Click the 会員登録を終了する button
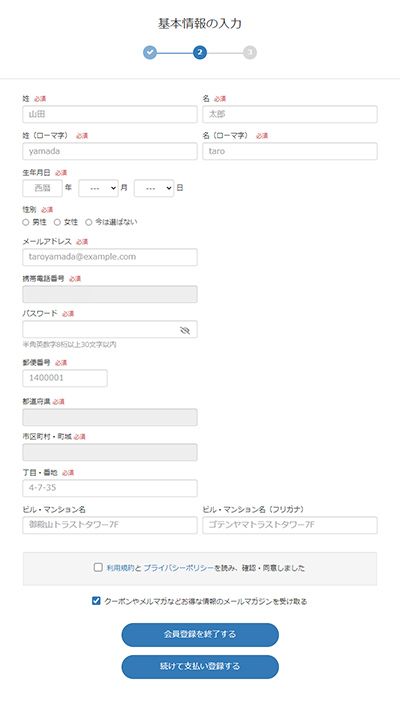Screen dimensions: 400x716 [200, 635]
